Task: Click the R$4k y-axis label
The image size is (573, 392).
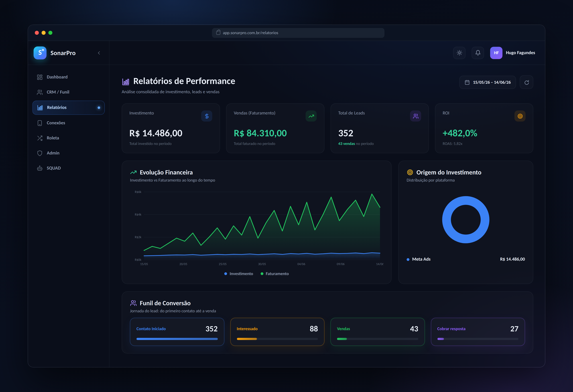Action: (x=138, y=214)
